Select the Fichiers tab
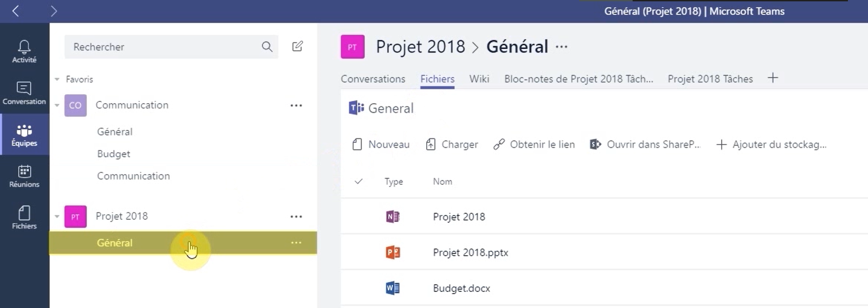This screenshot has height=308, width=868. tap(437, 79)
